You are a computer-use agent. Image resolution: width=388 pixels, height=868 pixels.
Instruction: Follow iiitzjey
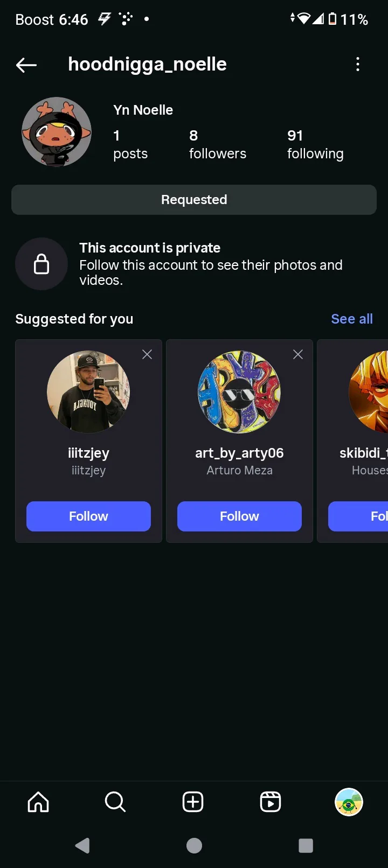88,516
